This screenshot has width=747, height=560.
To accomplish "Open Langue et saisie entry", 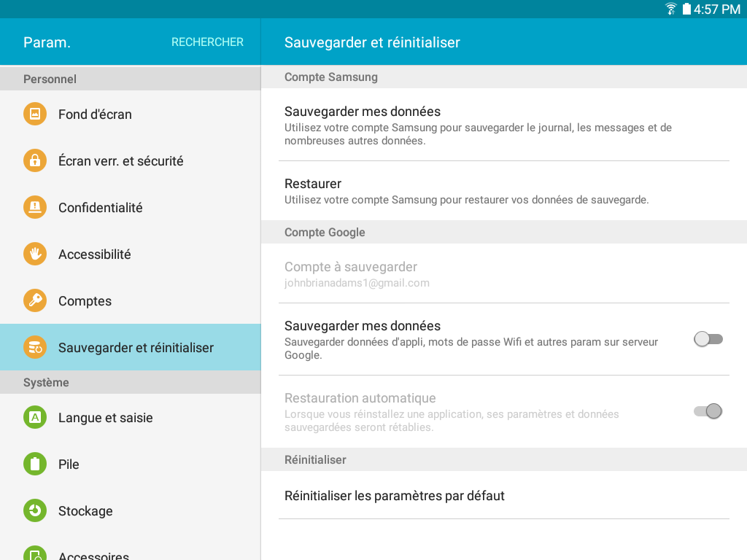I will (x=131, y=418).
